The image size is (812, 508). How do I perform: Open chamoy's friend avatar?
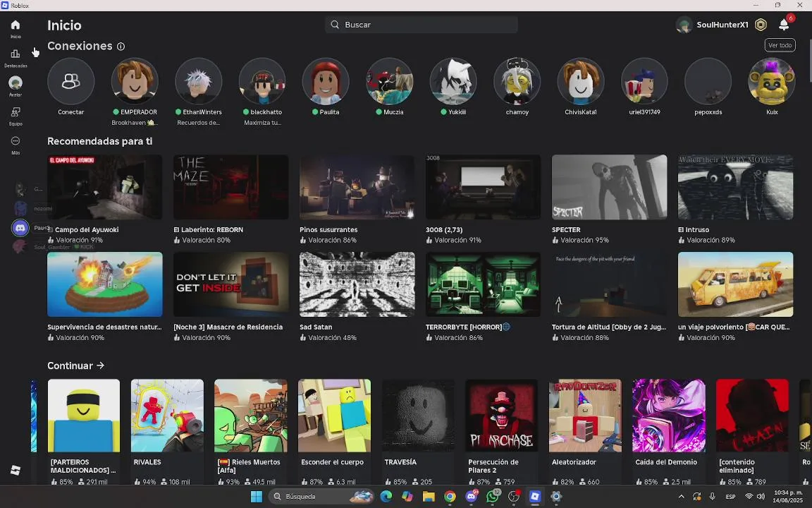tap(517, 81)
